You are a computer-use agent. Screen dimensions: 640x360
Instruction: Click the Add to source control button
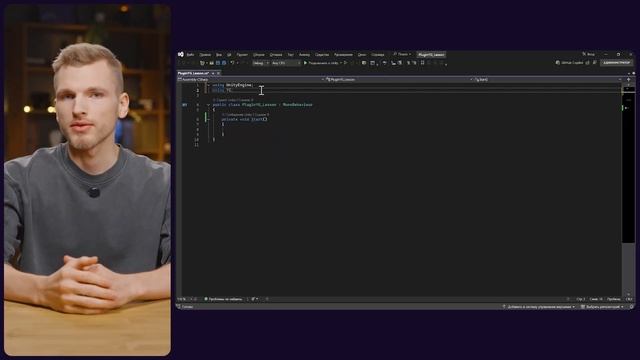[x=539, y=307]
